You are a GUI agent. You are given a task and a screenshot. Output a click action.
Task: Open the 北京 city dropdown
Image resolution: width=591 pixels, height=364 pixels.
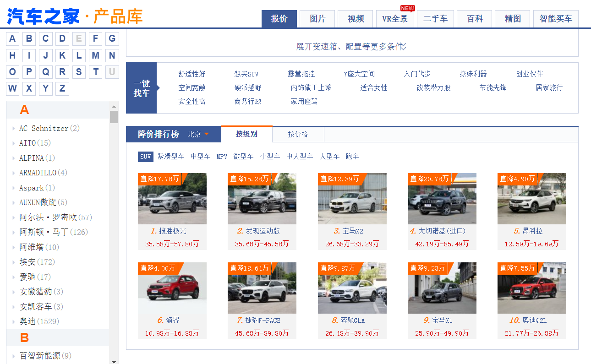pos(198,134)
